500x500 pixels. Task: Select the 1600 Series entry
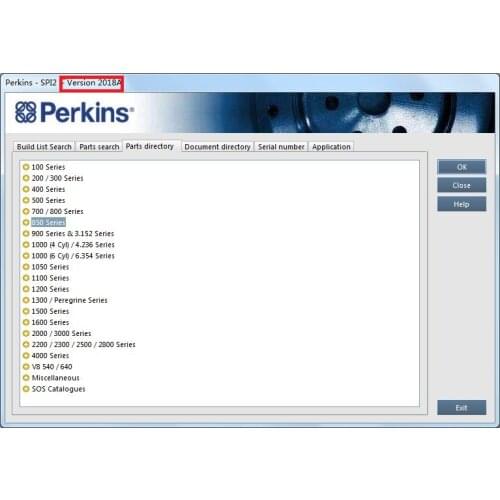[x=50, y=322]
